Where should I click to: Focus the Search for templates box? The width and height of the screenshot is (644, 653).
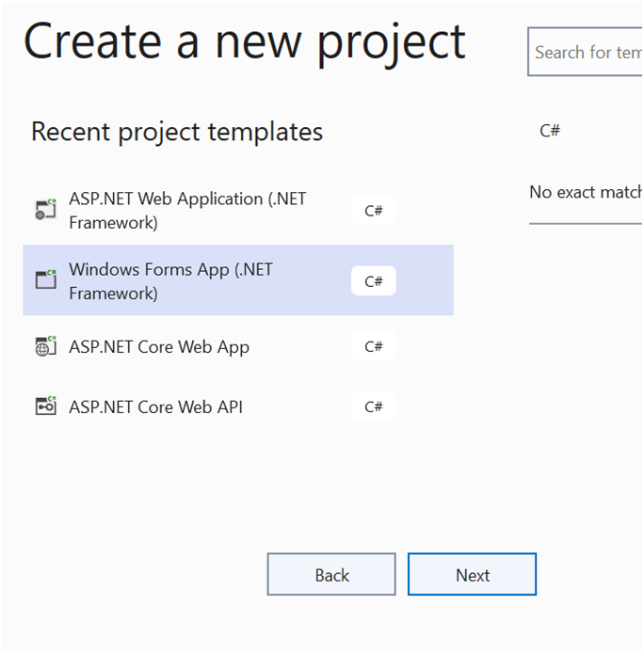[x=586, y=52]
